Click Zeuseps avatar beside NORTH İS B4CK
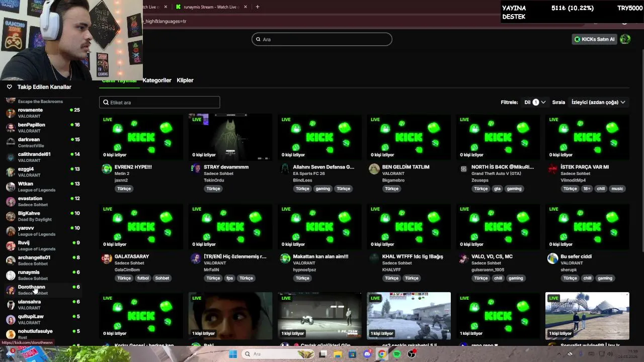The height and width of the screenshot is (362, 644). (463, 169)
